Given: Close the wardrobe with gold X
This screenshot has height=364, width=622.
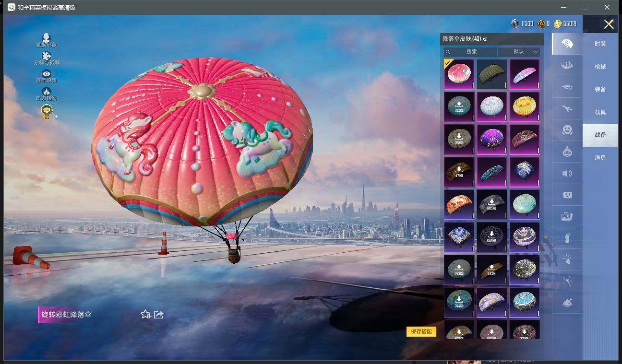Looking at the screenshot, I should tap(609, 24).
